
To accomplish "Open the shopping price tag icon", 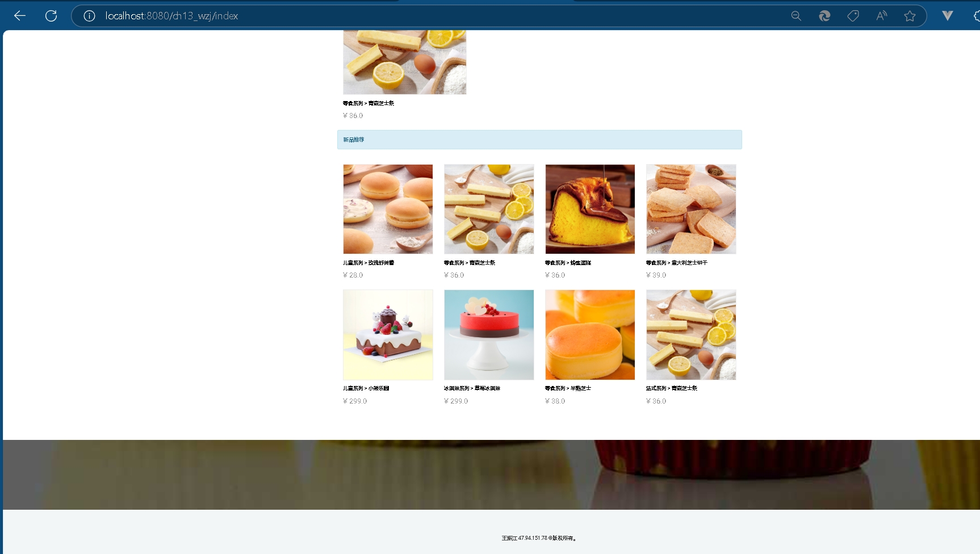I will click(853, 16).
